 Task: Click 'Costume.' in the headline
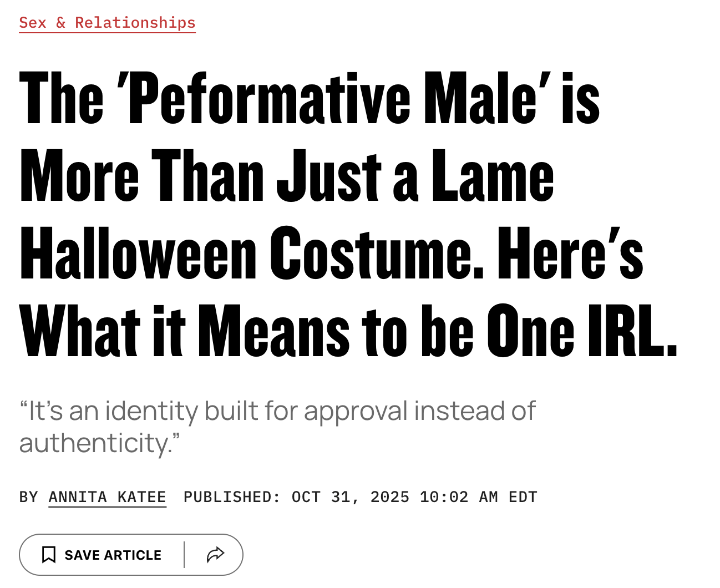click(x=377, y=254)
